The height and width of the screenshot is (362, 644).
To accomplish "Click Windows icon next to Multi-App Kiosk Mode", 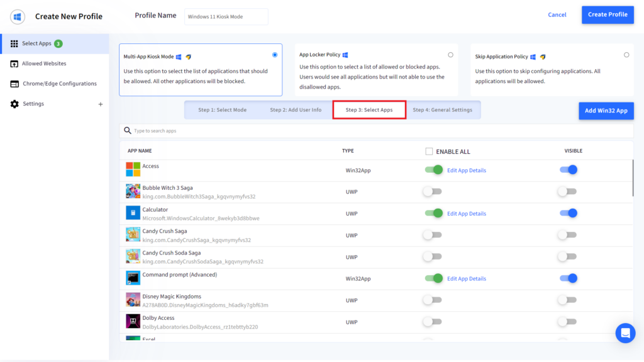I will click(179, 57).
